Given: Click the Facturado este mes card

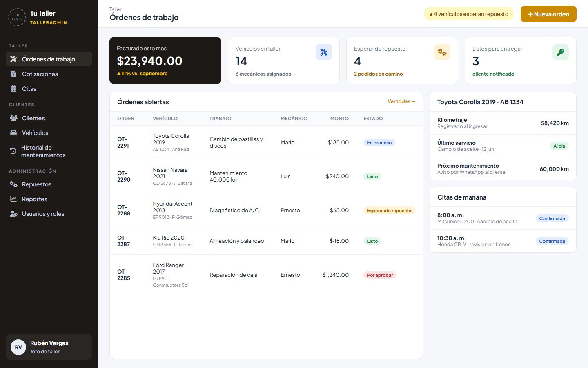Looking at the screenshot, I should click(x=165, y=61).
